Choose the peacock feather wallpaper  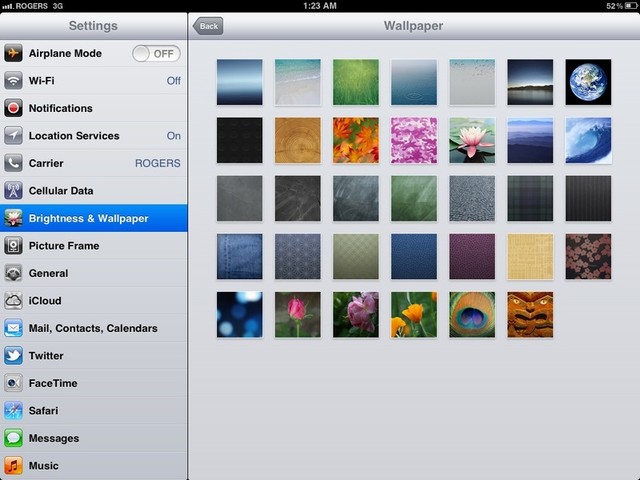(x=472, y=315)
